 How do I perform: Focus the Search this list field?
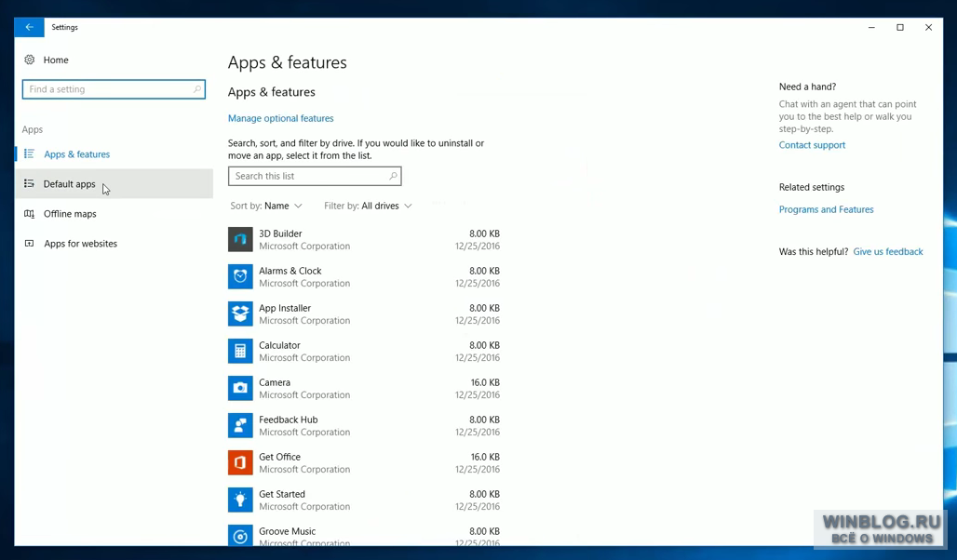pyautogui.click(x=315, y=177)
